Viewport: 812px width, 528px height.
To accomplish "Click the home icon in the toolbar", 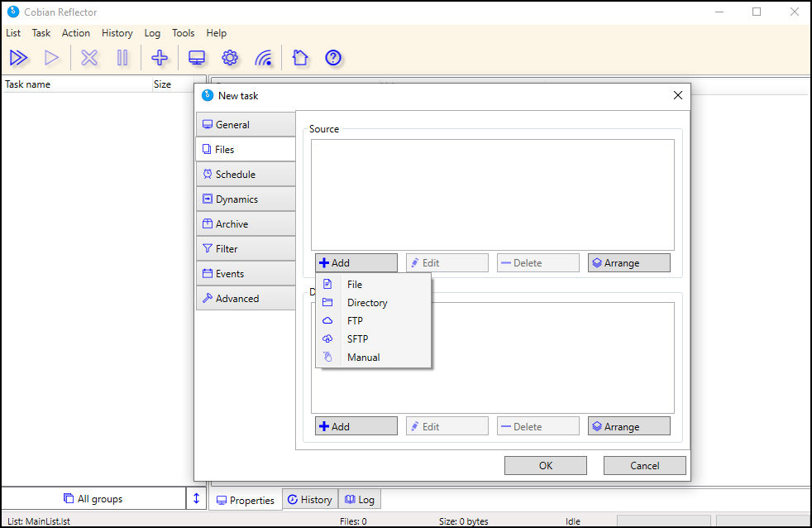I will click(x=300, y=57).
